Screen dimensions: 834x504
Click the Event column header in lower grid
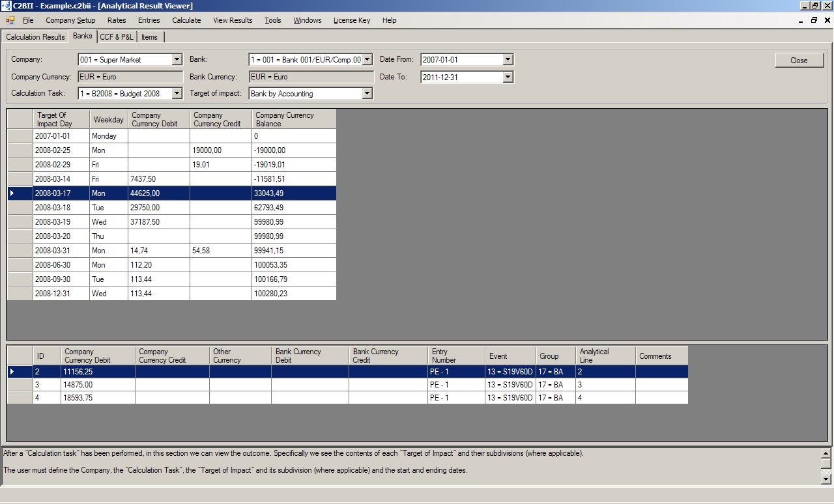point(511,356)
